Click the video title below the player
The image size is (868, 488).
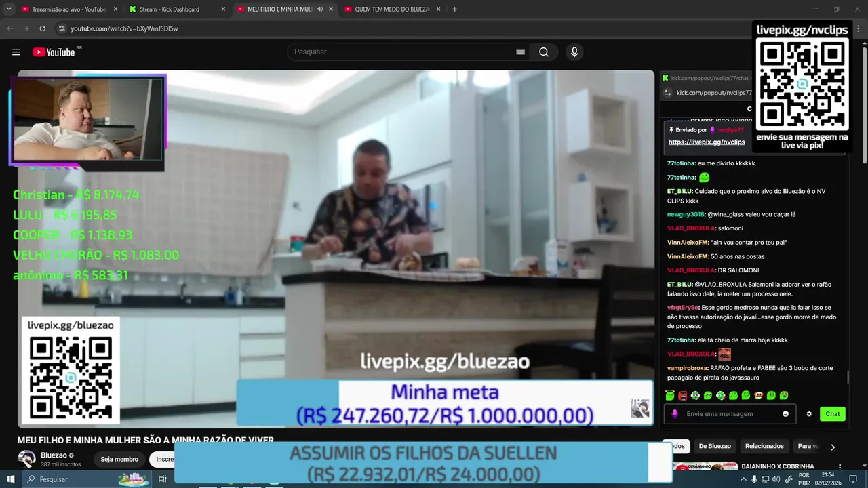146,440
